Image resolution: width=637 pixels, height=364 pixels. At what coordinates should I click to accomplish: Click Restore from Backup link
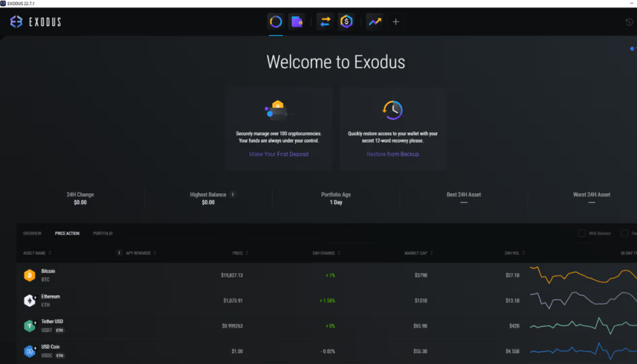click(x=393, y=154)
